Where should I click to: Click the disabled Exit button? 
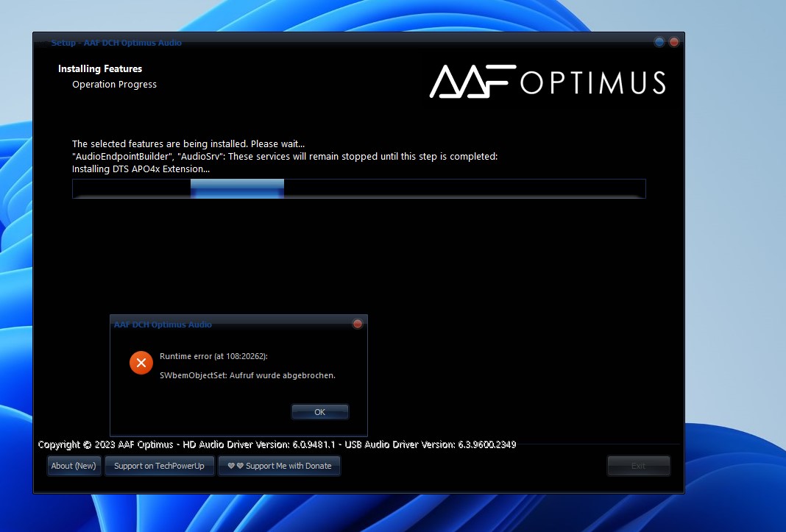tap(638, 466)
